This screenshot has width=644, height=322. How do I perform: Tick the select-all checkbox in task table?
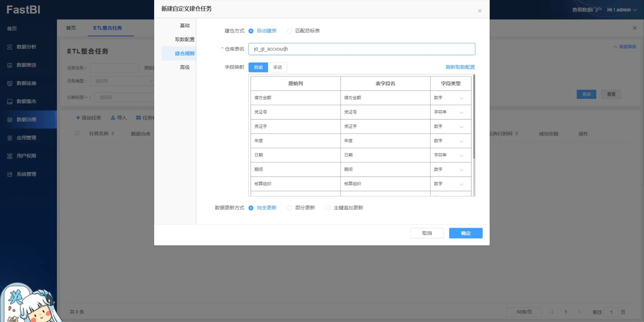tap(77, 133)
